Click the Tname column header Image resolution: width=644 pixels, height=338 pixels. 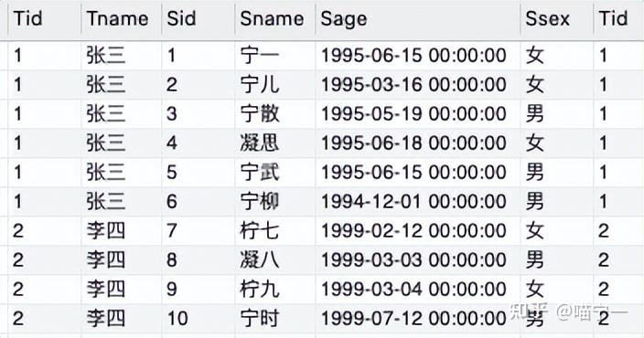tap(121, 19)
